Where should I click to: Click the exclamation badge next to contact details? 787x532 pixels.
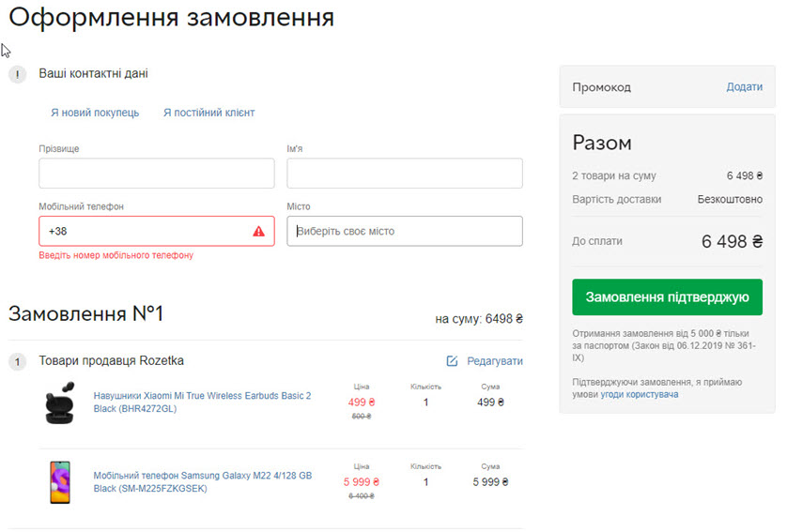(x=18, y=75)
